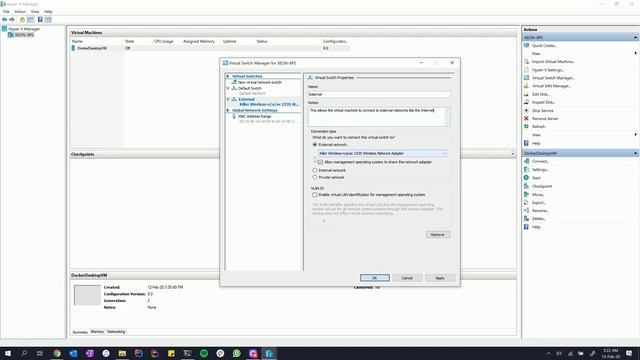This screenshot has height=360, width=640.
Task: Enable virtual LAN identification checkbox
Action: coord(315,195)
